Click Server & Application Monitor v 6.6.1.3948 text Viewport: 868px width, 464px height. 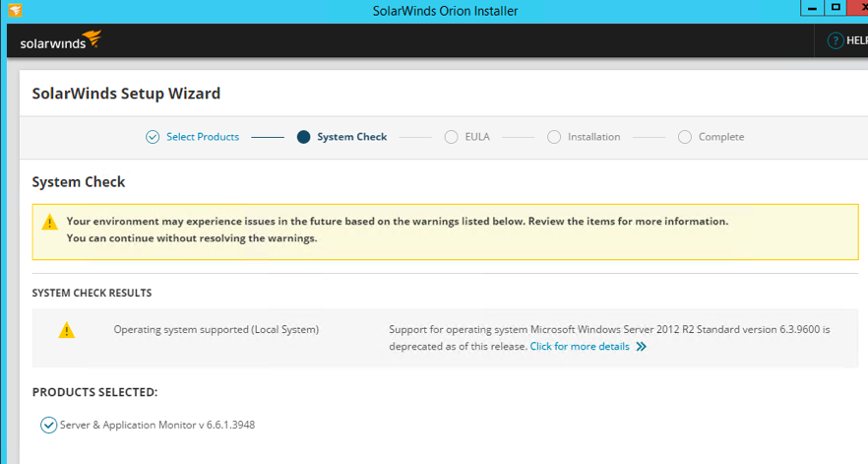coord(157,426)
